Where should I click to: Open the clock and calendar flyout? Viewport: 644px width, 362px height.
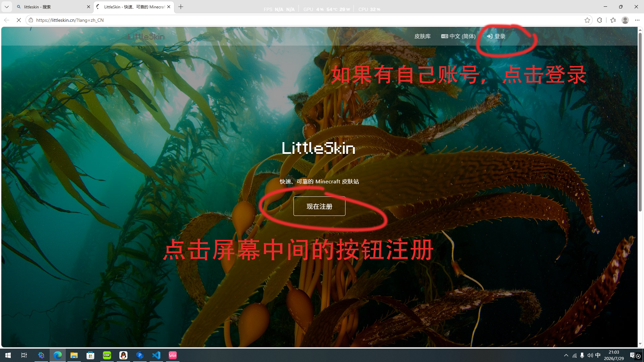(x=614, y=355)
